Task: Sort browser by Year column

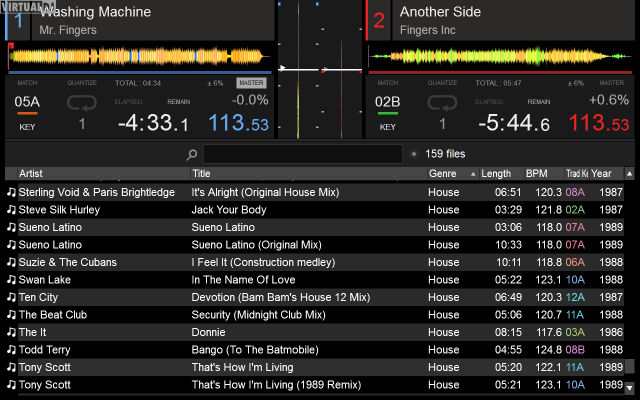Action: coord(606,173)
